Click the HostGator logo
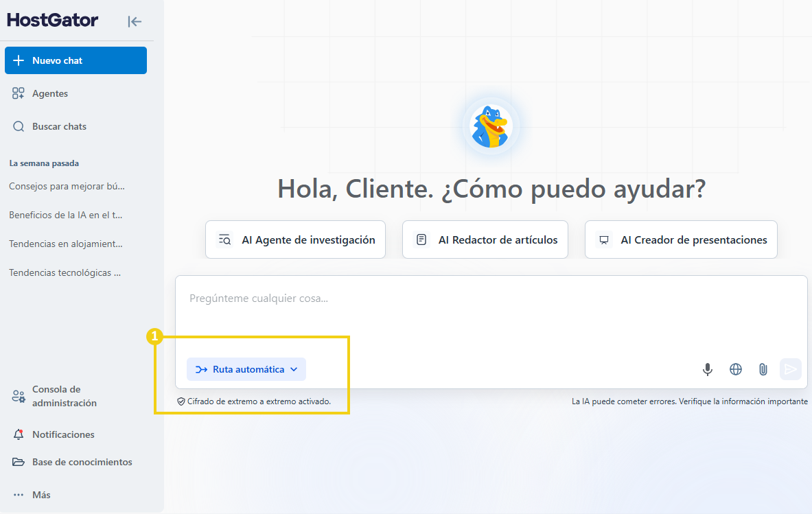 click(x=52, y=20)
